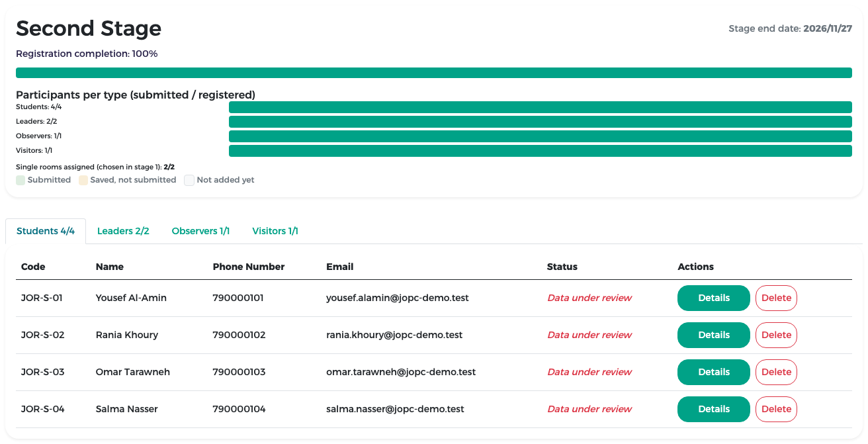Viewport: 868px width, 444px height.
Task: Show Details for Omar Tarawneh
Action: point(714,372)
